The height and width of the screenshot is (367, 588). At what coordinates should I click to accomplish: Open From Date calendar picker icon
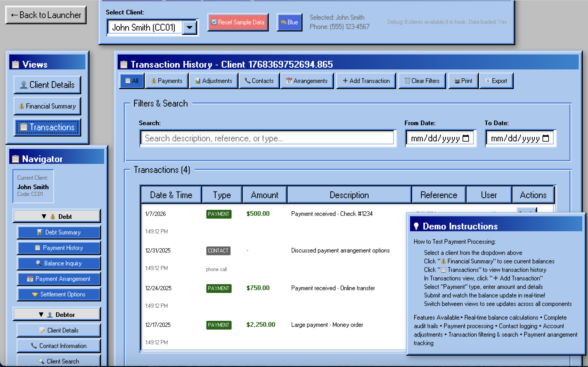point(466,139)
